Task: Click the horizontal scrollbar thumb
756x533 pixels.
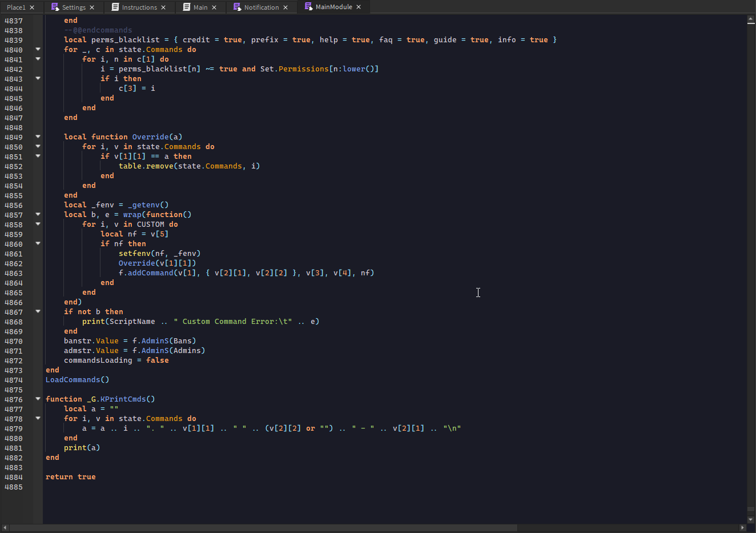Action: point(263,528)
